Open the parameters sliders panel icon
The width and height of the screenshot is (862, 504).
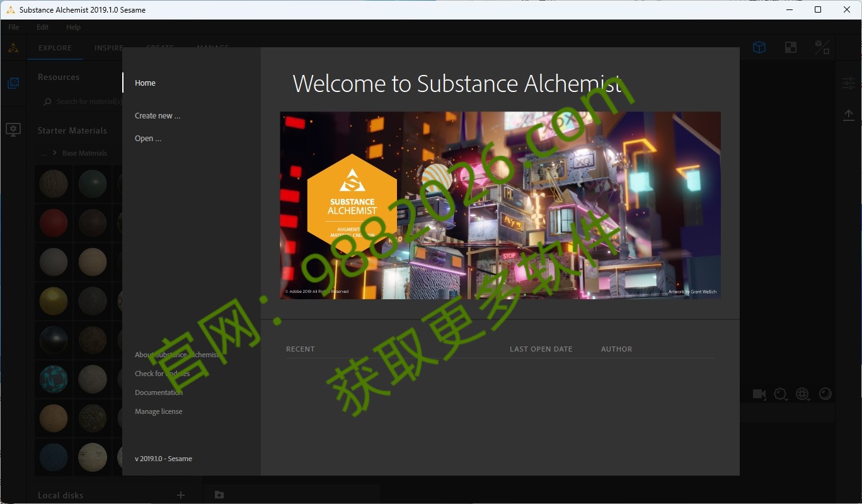click(x=849, y=83)
